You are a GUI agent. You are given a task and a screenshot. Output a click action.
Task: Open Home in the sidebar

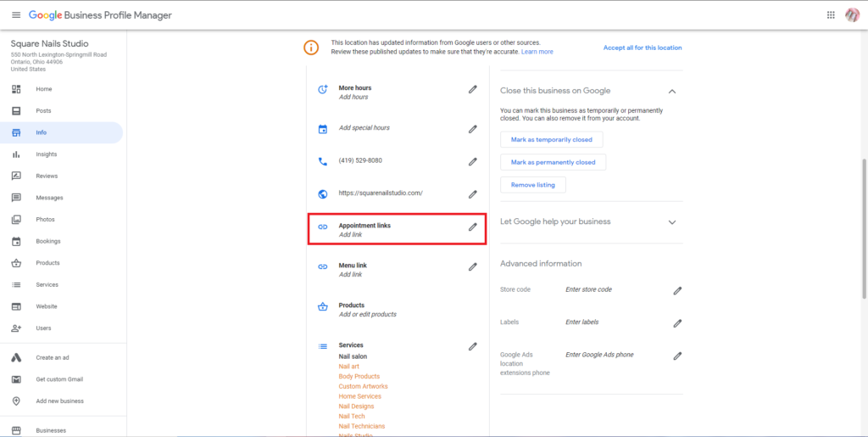point(61,89)
